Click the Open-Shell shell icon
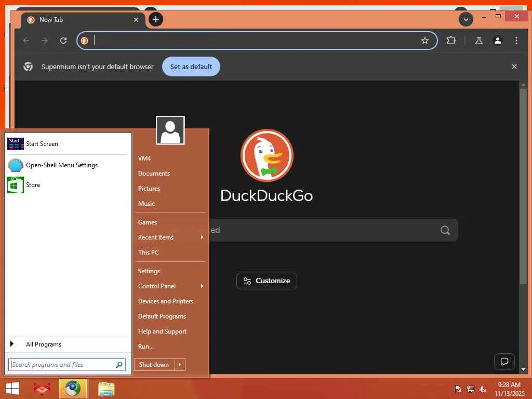Image resolution: width=532 pixels, height=399 pixels. (x=16, y=165)
